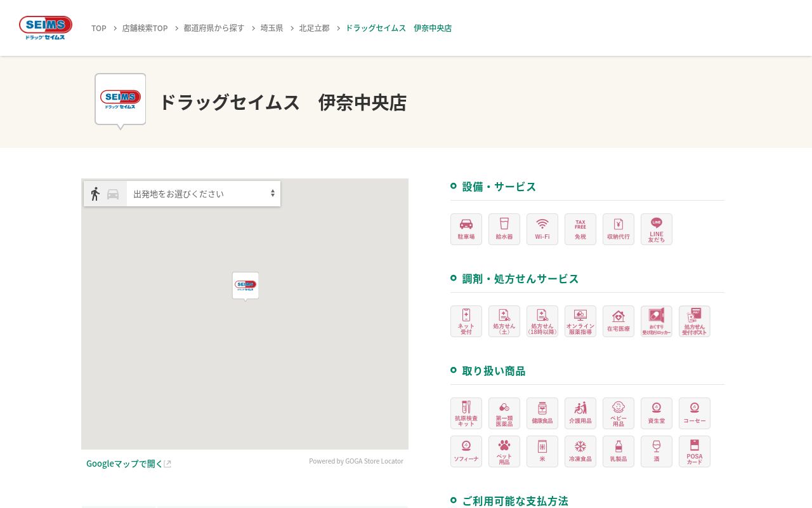Click the 収納代行 payment collection icon
Viewport: 812px width, 508px height.
pyautogui.click(x=619, y=229)
